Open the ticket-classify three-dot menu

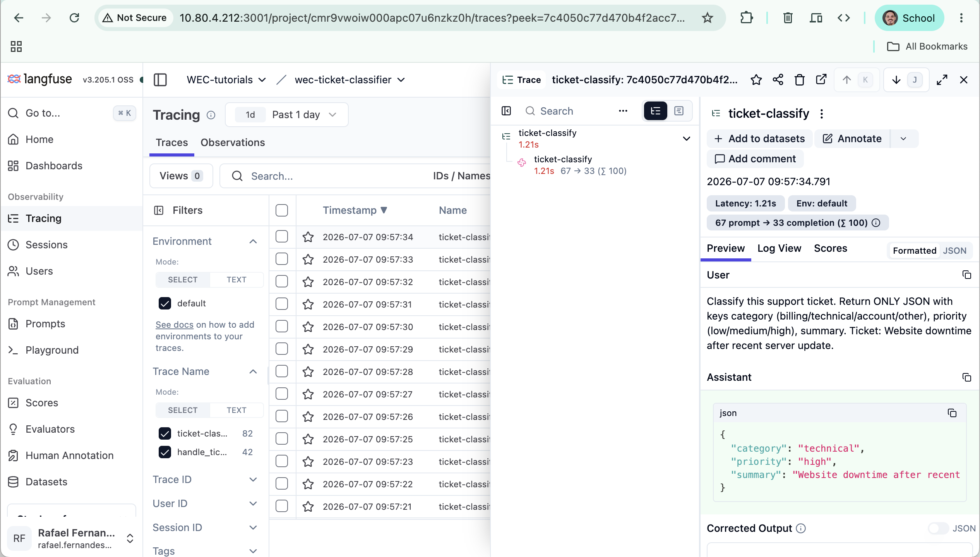[x=821, y=113]
